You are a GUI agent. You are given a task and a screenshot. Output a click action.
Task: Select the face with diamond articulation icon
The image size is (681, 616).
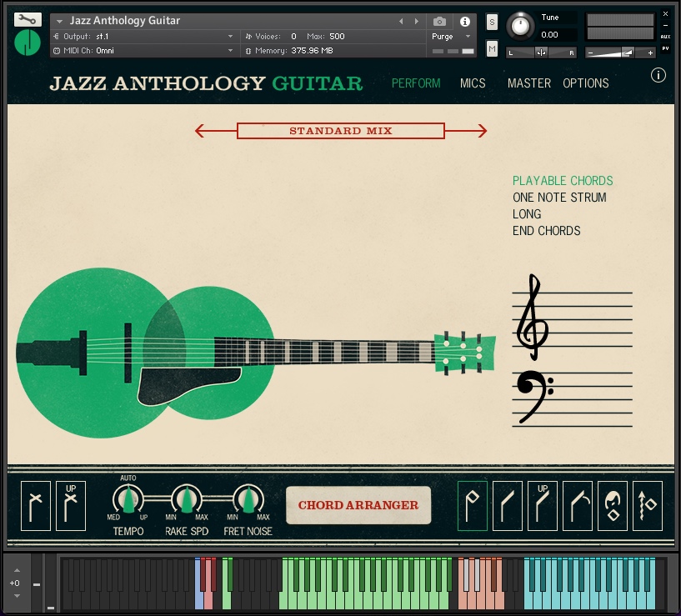tap(613, 506)
